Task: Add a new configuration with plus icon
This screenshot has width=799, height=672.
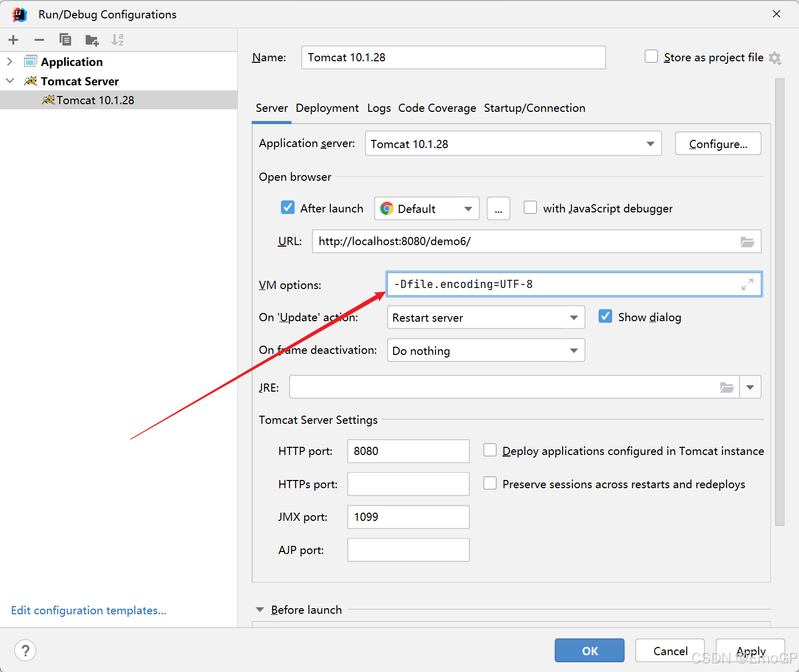Action: point(13,40)
